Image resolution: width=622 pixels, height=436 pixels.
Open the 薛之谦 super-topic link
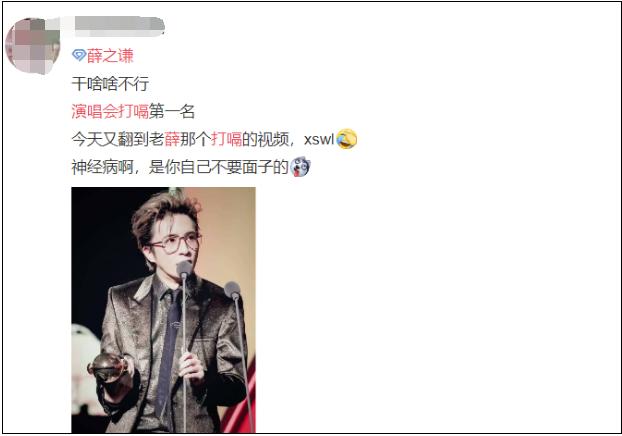pyautogui.click(x=110, y=56)
